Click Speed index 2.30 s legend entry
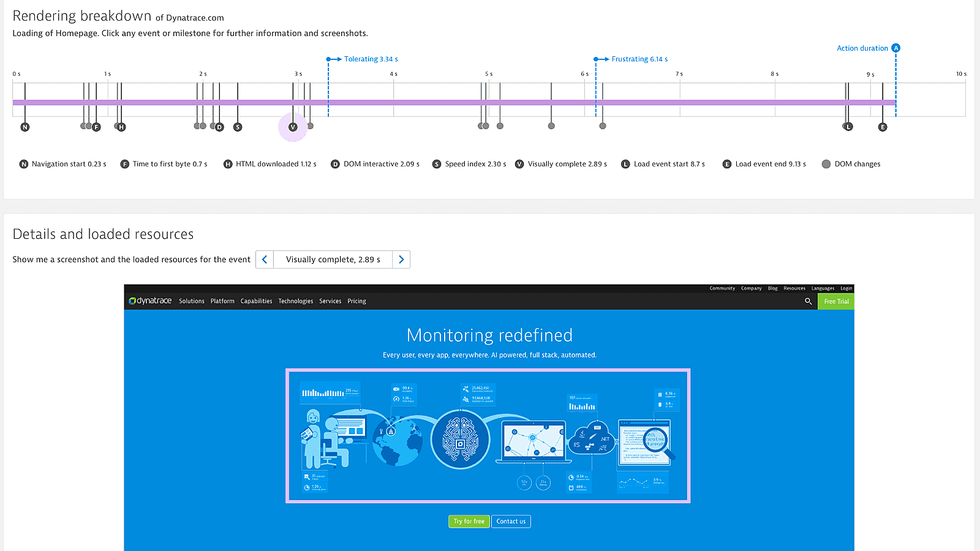The width and height of the screenshot is (980, 551). tap(469, 164)
